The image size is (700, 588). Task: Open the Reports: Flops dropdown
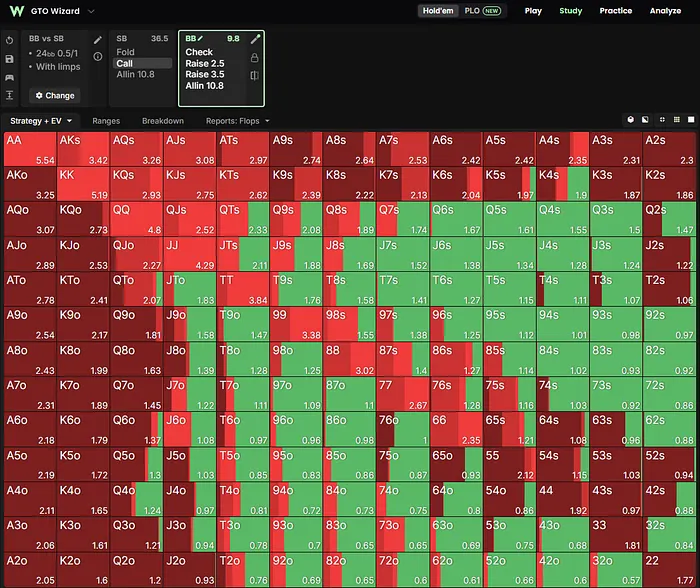pos(238,121)
